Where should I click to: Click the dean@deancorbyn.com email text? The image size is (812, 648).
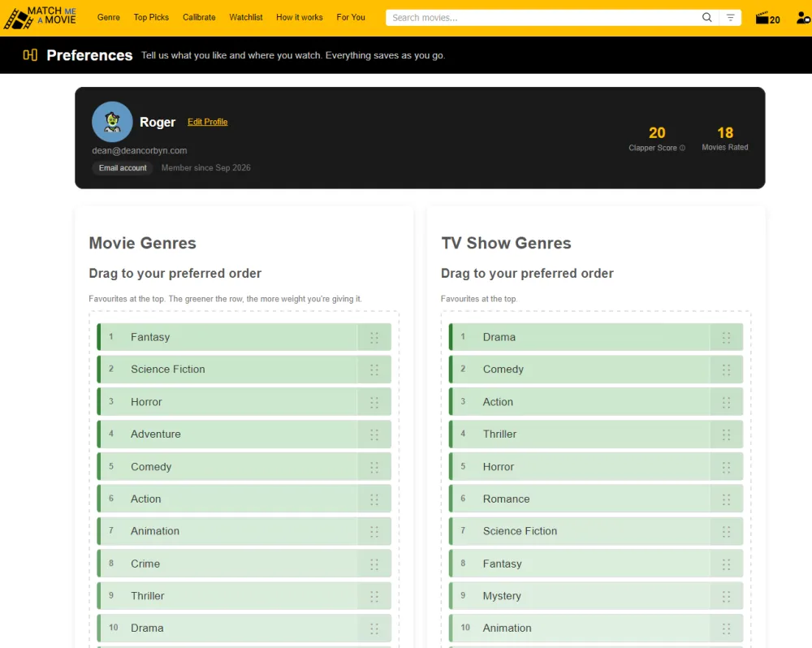pos(140,151)
